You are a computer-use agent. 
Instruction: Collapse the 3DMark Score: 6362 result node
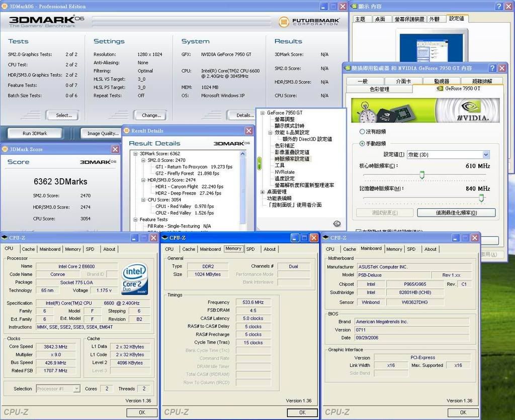point(135,154)
